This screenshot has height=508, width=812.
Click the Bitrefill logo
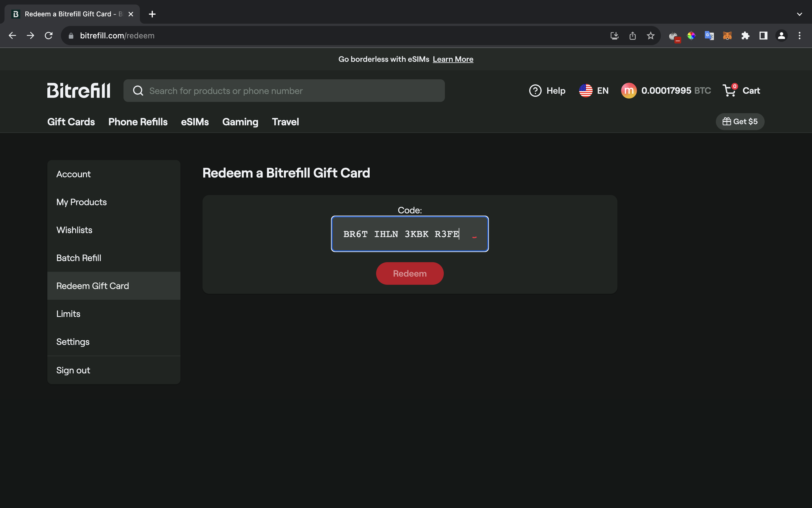[78, 90]
